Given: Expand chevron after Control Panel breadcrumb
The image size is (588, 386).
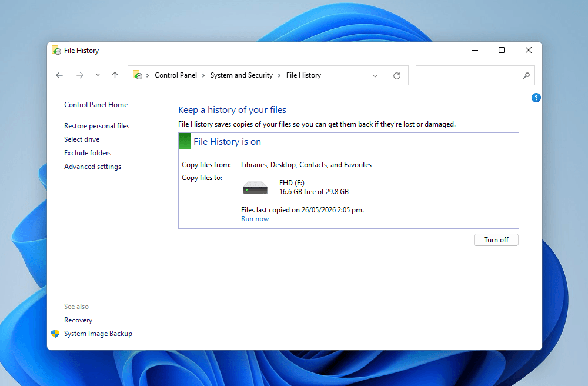Looking at the screenshot, I should pyautogui.click(x=203, y=75).
